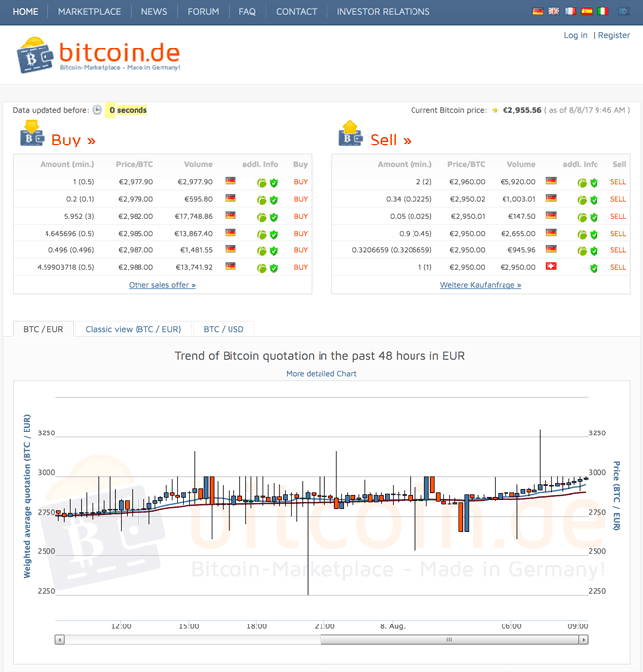Click the clock icon beside Data updated

(97, 110)
